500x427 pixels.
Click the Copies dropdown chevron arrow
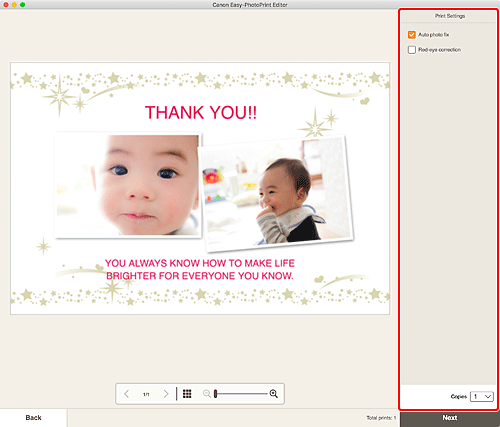[x=488, y=396]
